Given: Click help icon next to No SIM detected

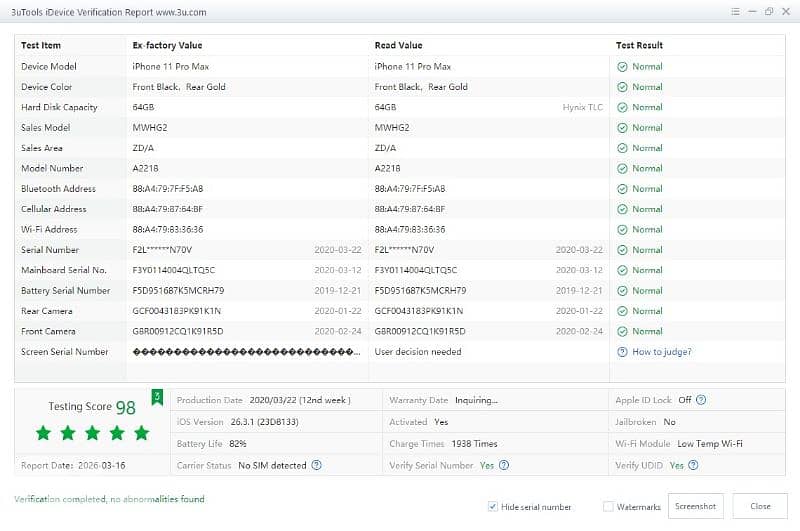Looking at the screenshot, I should click(316, 465).
